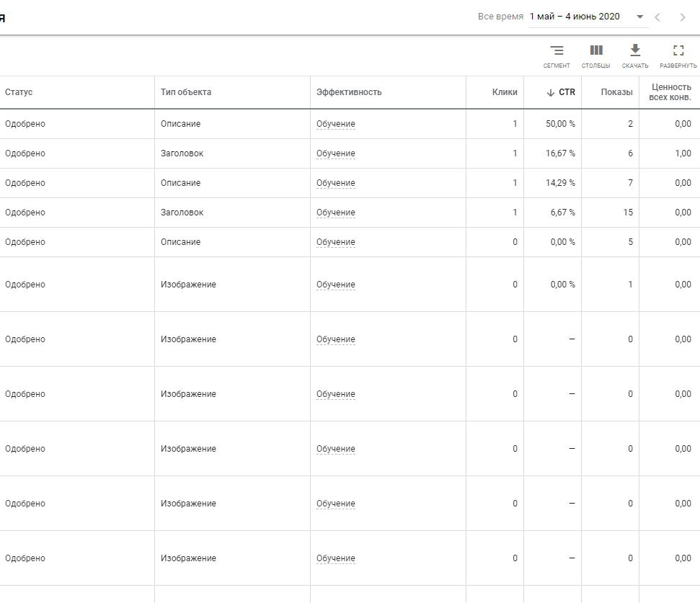Open Обучение link in 16,67 % CTR row

336,153
